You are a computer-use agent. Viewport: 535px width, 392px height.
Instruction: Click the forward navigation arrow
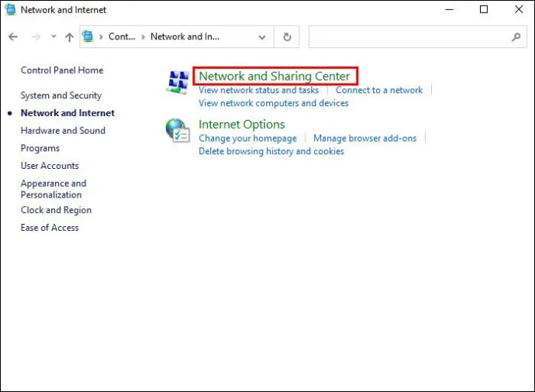pyautogui.click(x=36, y=36)
